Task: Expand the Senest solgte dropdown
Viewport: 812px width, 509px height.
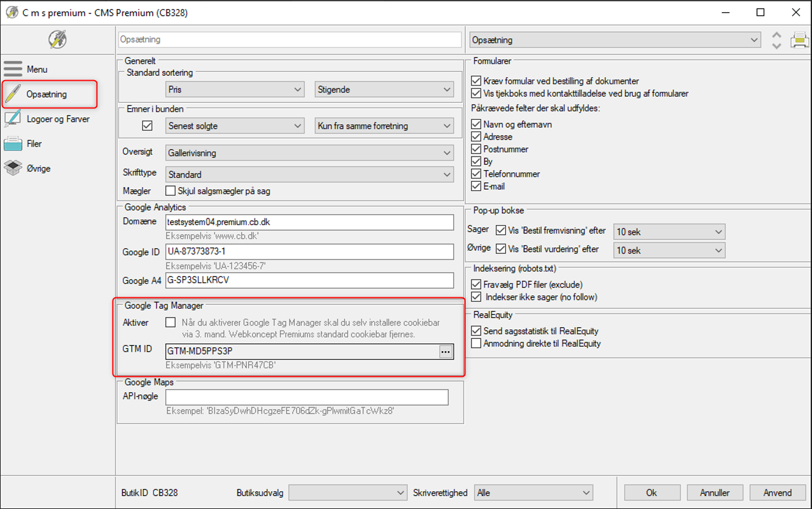Action: 235,126
